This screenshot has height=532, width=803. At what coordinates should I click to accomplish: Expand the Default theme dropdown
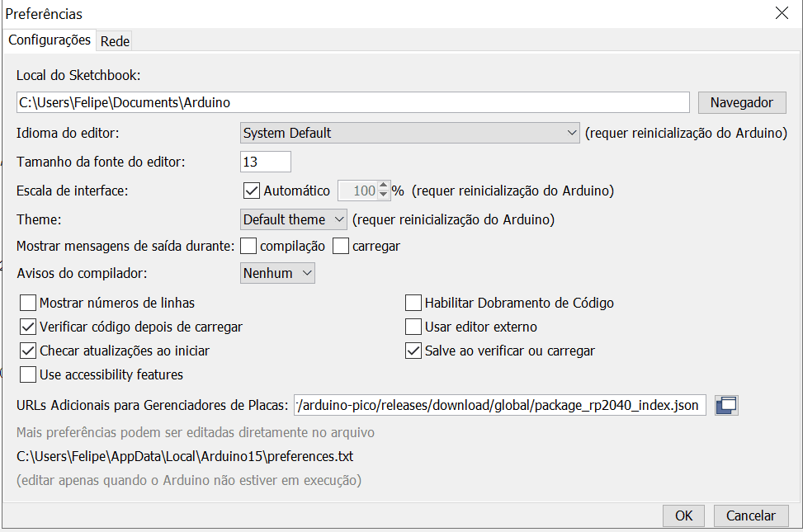tap(293, 220)
